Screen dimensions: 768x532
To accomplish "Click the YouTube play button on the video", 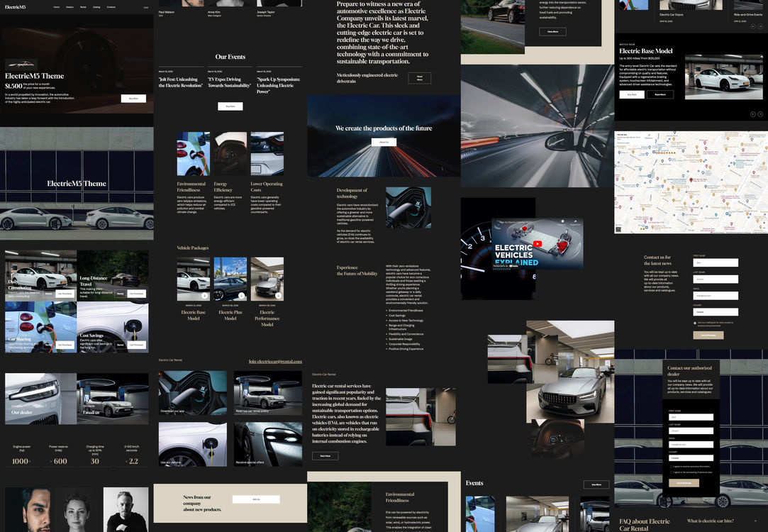I will [538, 244].
